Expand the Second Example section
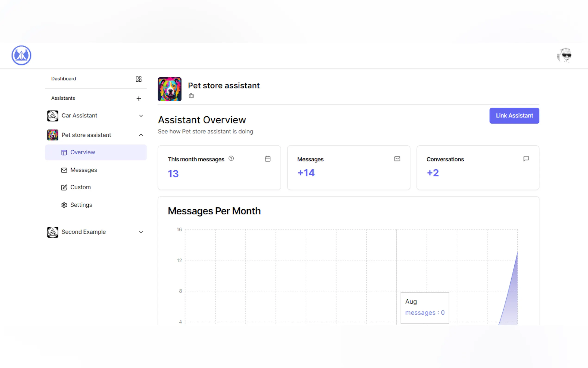The height and width of the screenshot is (368, 588). (141, 232)
